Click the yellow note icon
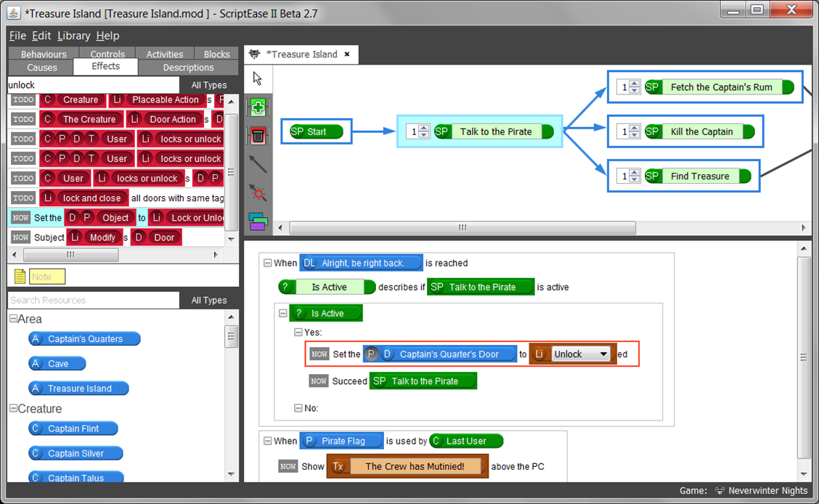Screen dimensions: 819x504 (20, 276)
